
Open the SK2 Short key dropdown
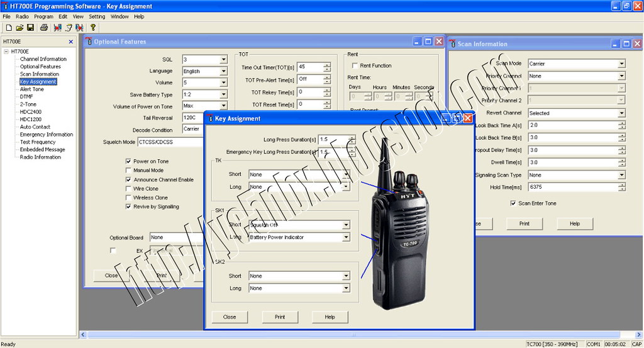[346, 276]
